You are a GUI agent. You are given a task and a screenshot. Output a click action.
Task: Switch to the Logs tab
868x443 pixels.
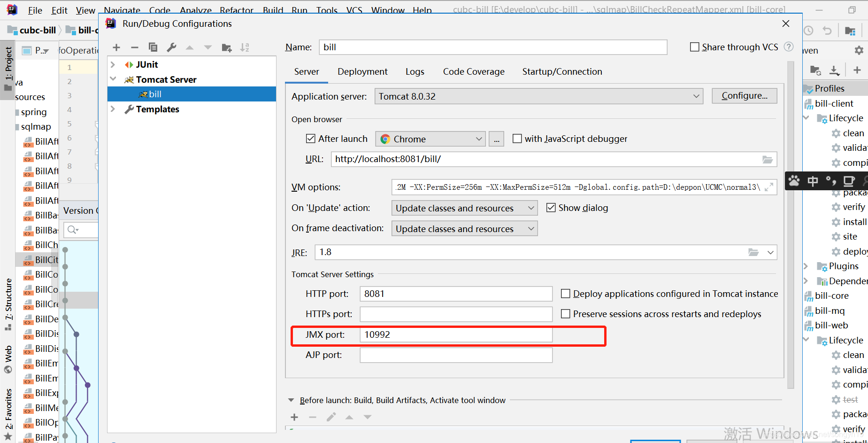pos(415,71)
